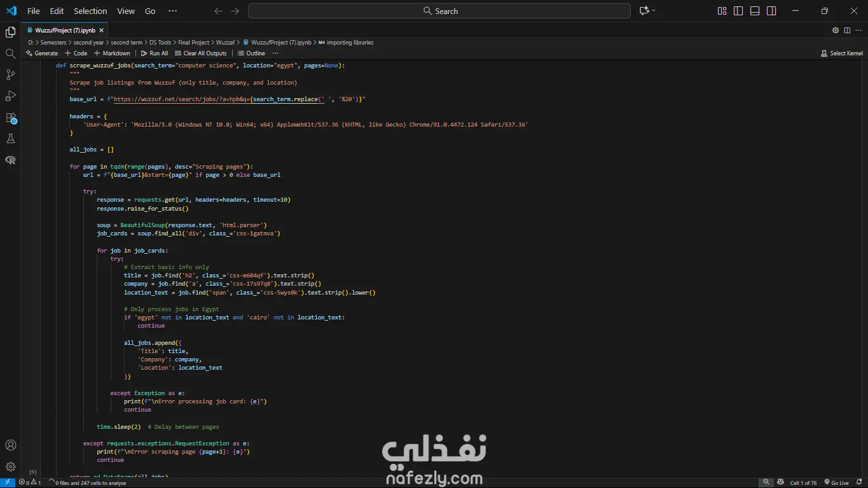Open the hidden menus ellipsis in the menu bar
Image resolution: width=868 pixels, height=488 pixels.
click(x=173, y=11)
